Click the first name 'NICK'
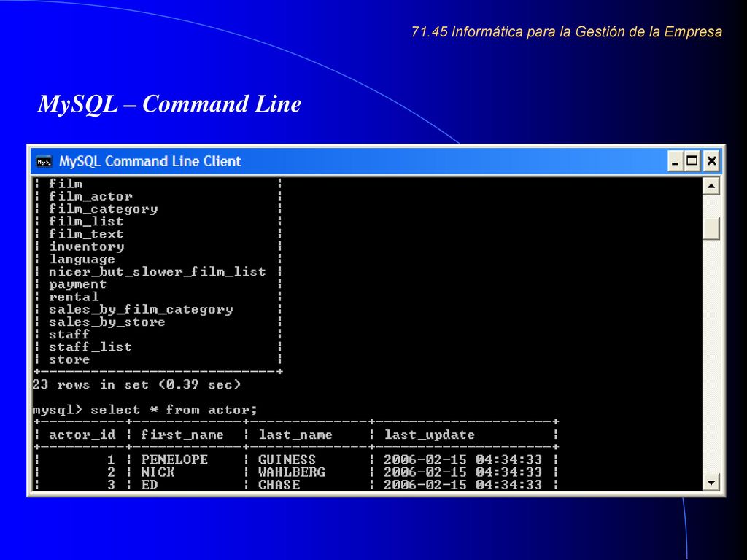 pos(158,472)
